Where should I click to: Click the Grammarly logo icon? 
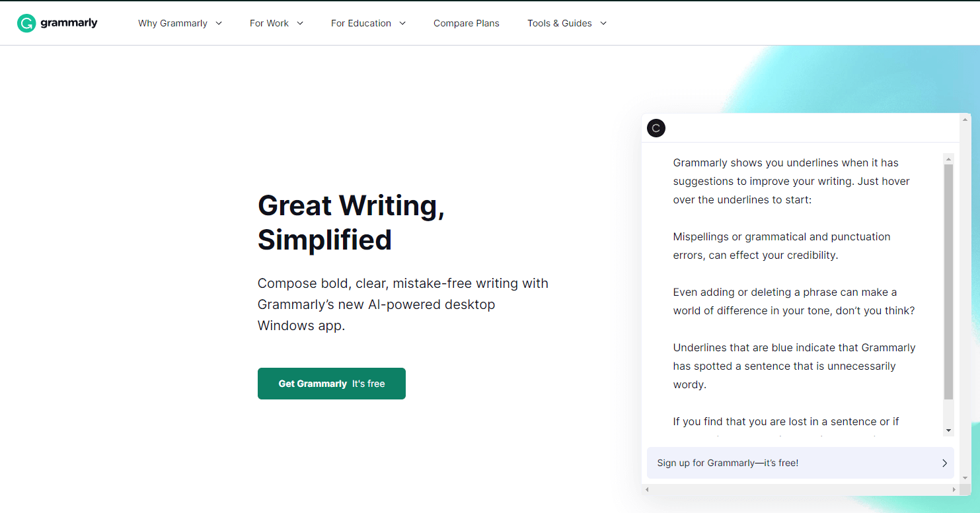tap(26, 23)
